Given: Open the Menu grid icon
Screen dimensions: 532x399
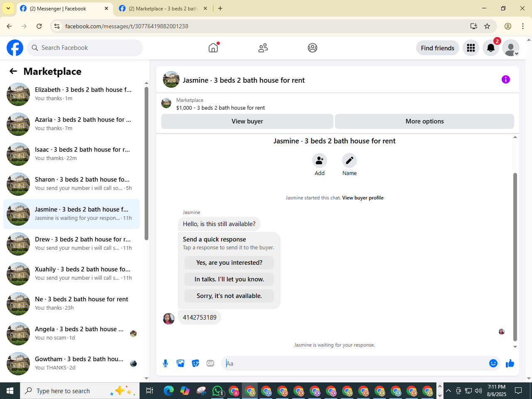Looking at the screenshot, I should tap(471, 48).
